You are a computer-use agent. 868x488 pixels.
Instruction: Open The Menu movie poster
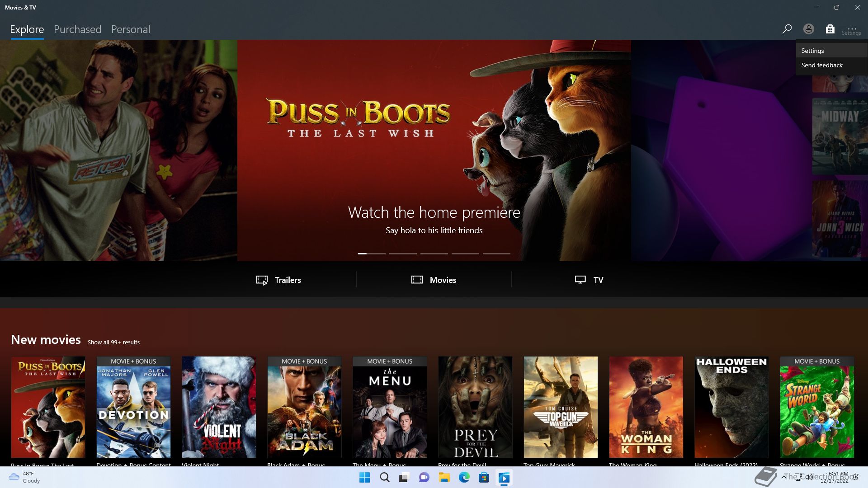[x=390, y=407]
